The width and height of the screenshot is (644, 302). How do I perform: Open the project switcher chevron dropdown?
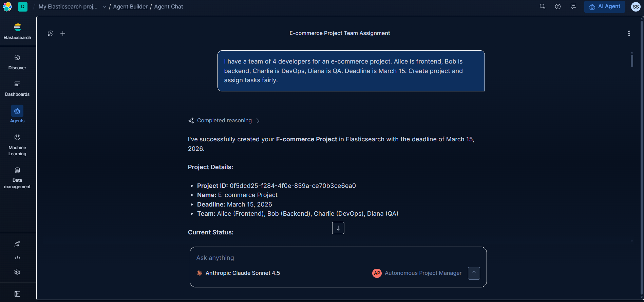point(104,7)
